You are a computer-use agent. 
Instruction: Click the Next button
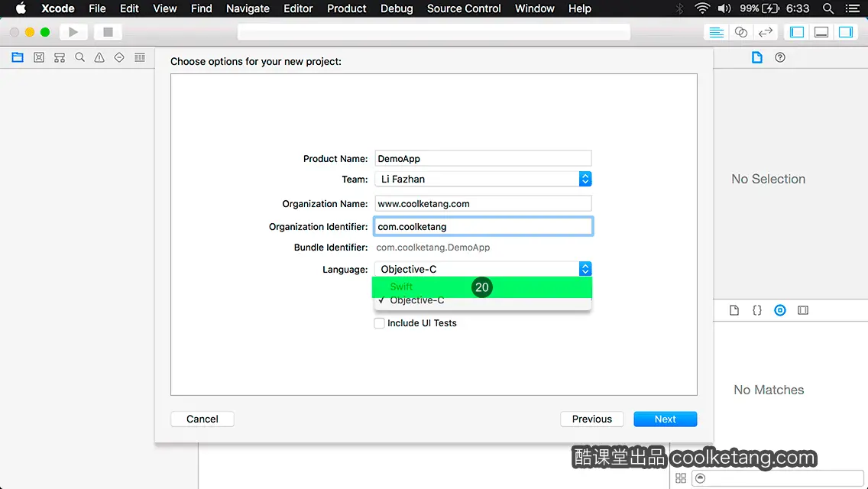tap(666, 419)
